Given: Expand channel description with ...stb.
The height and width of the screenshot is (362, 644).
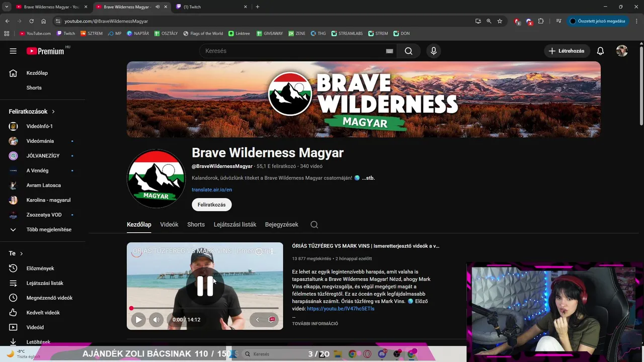Looking at the screenshot, I should pos(368,178).
